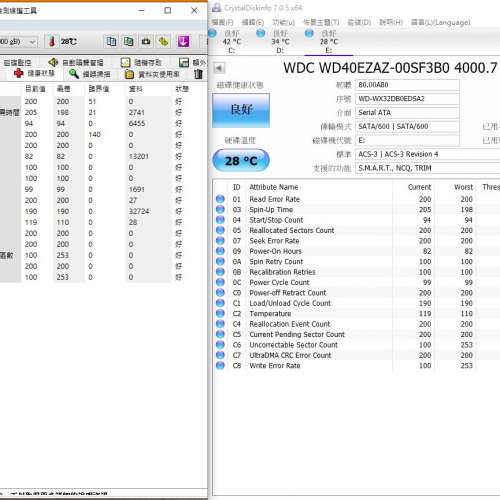
Task: Click the status icon for Spin Retry Count
Action: click(220, 261)
